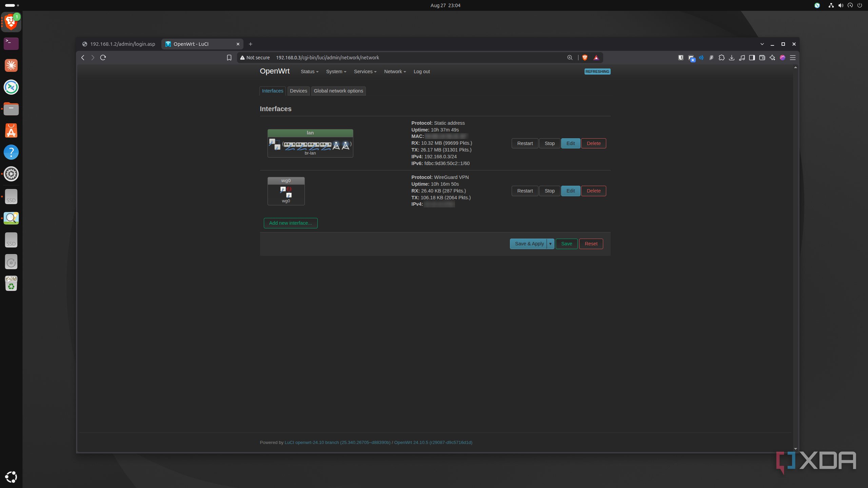Open the Brave hamburger menu
Viewport: 868px width, 488px height.
coord(793,58)
